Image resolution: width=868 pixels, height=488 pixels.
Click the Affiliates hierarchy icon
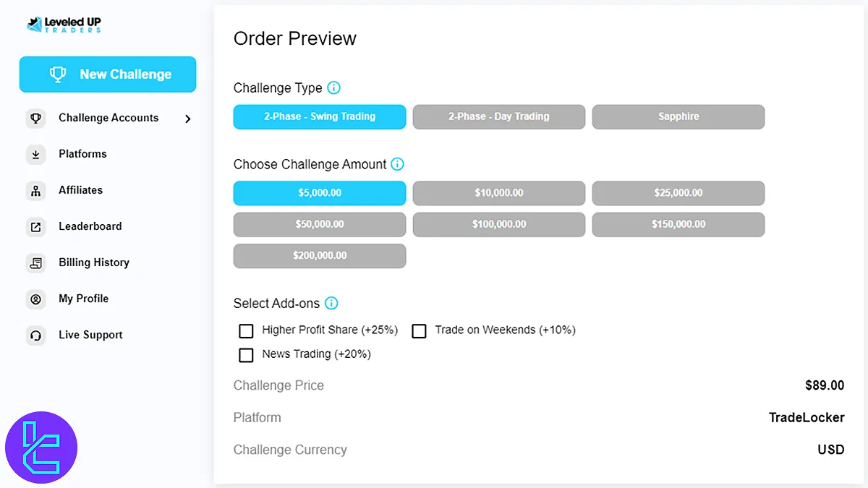pos(35,190)
